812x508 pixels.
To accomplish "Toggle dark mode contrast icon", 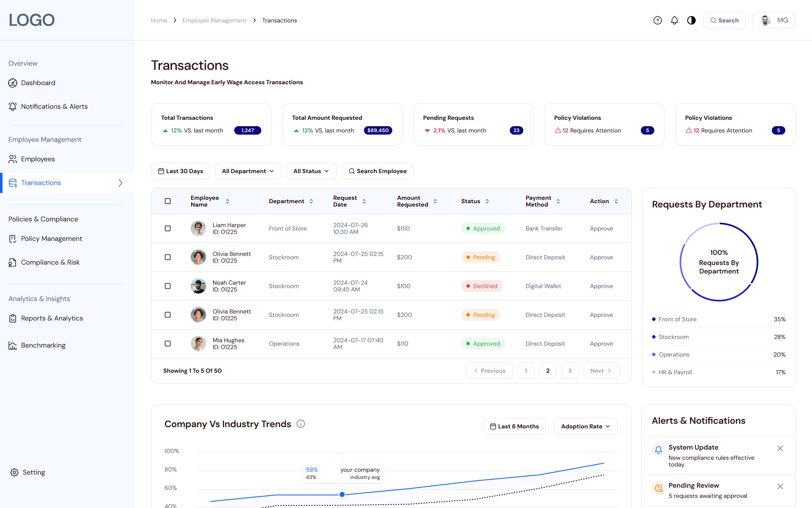I will 691,20.
